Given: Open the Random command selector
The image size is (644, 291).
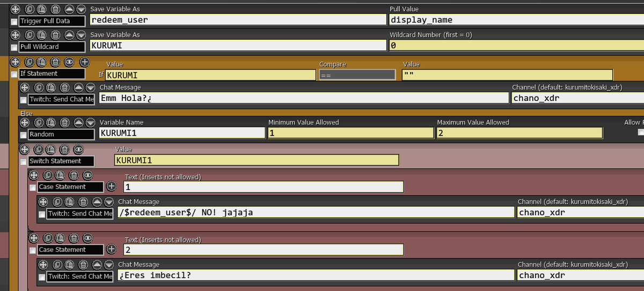Looking at the screenshot, I should (61, 134).
